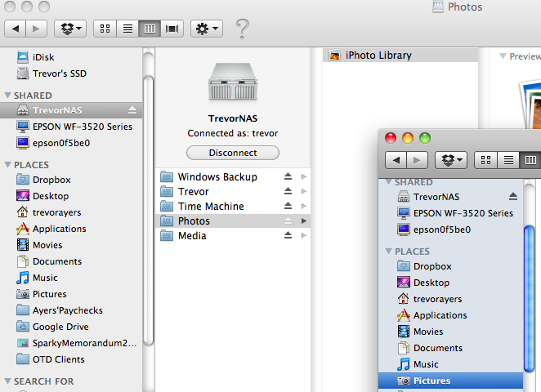
Task: Eject TrevorNAS in the Photos window sidebar
Action: 132,110
